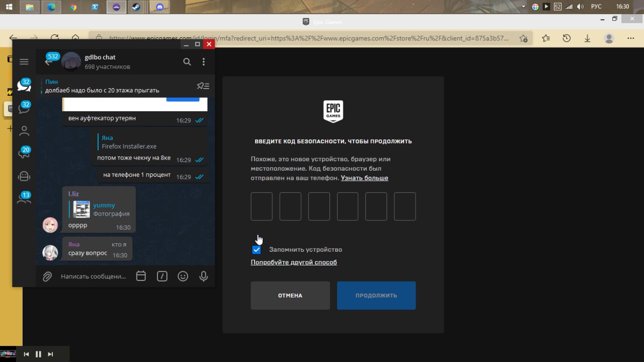The image size is (644, 362).
Task: Click the third security code digit box
Action: pyautogui.click(x=319, y=206)
